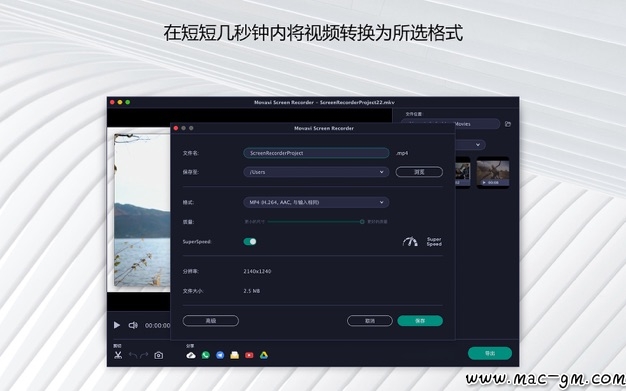626x391 pixels.
Task: Adjust the quality slider handle
Action: pos(362,222)
